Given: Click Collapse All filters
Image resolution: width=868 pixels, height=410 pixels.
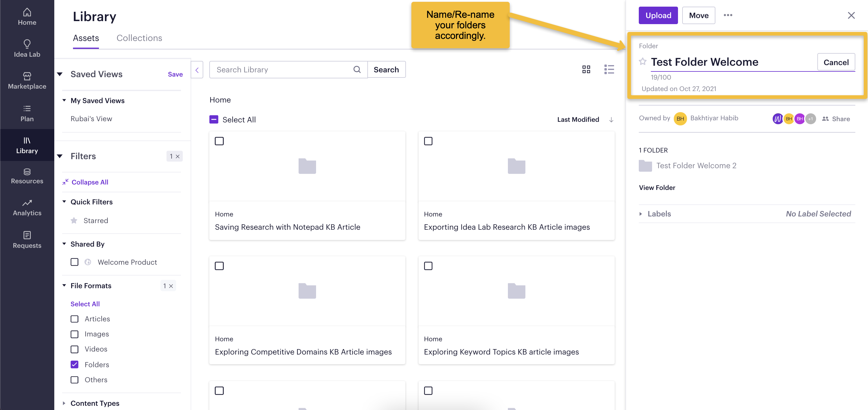Looking at the screenshot, I should pos(86,182).
